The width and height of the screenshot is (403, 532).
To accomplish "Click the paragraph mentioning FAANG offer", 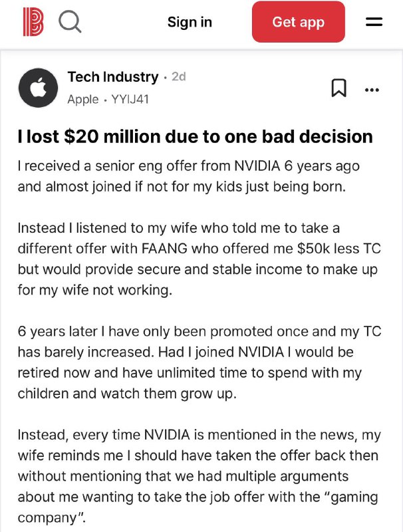I will coord(200,259).
